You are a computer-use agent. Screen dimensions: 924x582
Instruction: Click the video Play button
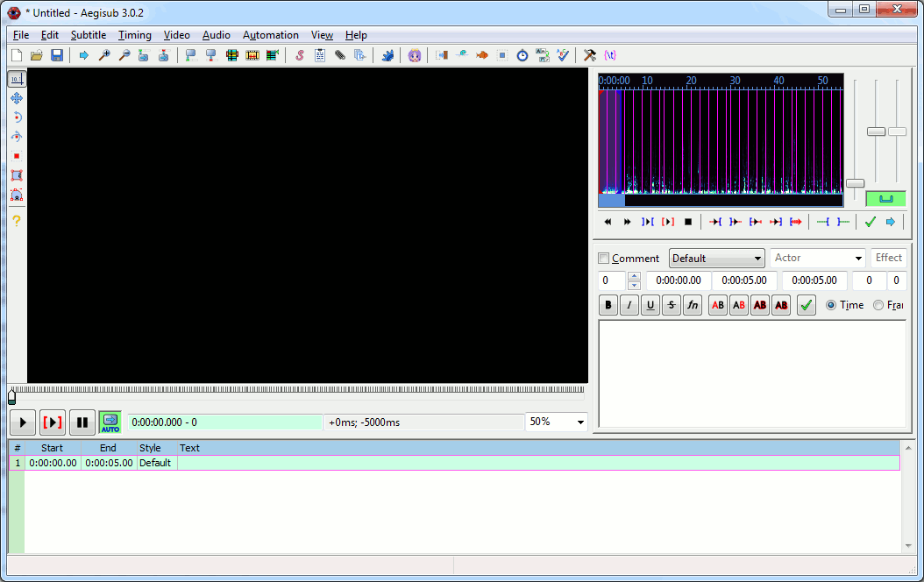[22, 422]
